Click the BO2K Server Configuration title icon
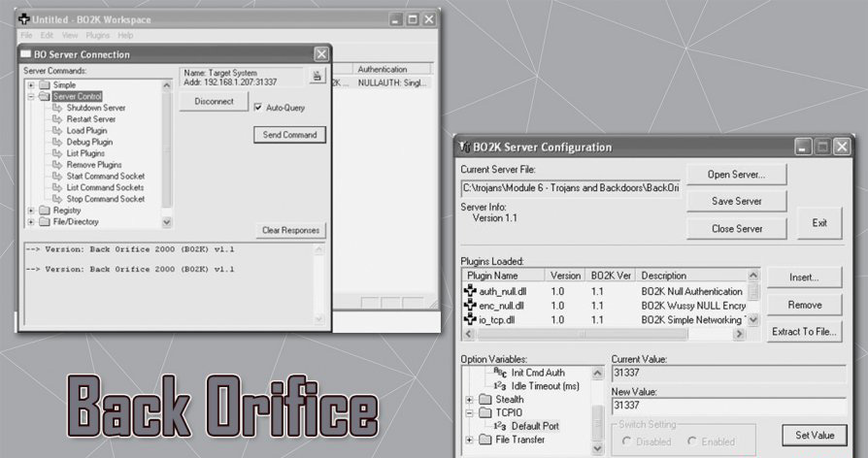868x458 pixels. tap(464, 147)
